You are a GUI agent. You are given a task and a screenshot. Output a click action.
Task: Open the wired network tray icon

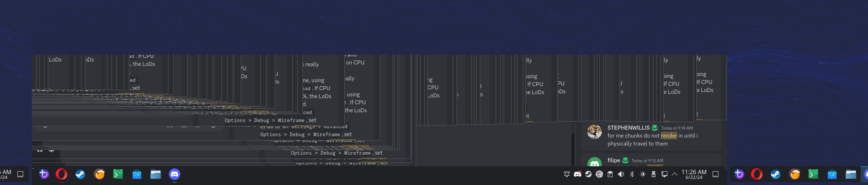point(664,174)
